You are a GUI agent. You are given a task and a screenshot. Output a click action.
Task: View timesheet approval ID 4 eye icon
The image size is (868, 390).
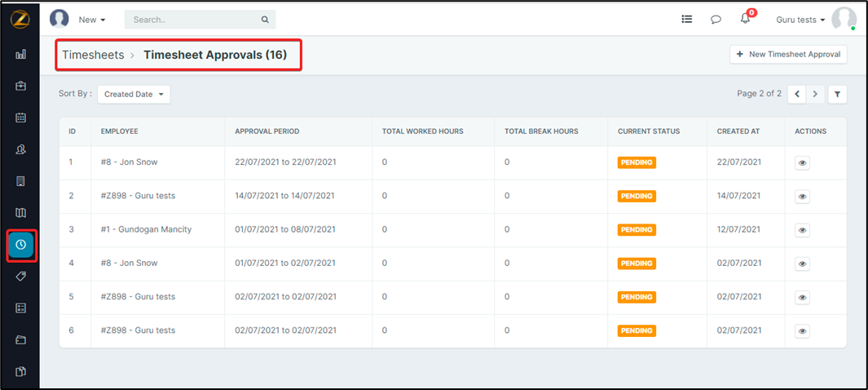(802, 264)
